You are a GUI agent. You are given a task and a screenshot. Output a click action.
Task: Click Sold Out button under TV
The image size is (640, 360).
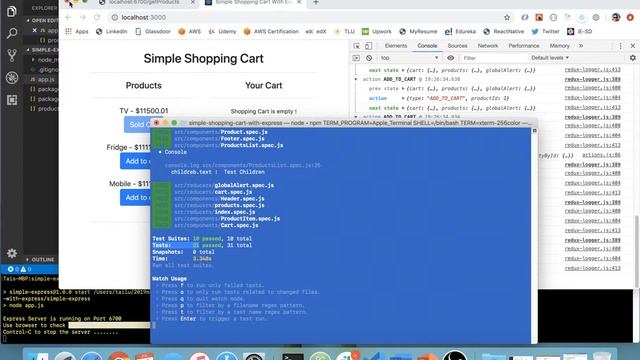[x=138, y=124]
